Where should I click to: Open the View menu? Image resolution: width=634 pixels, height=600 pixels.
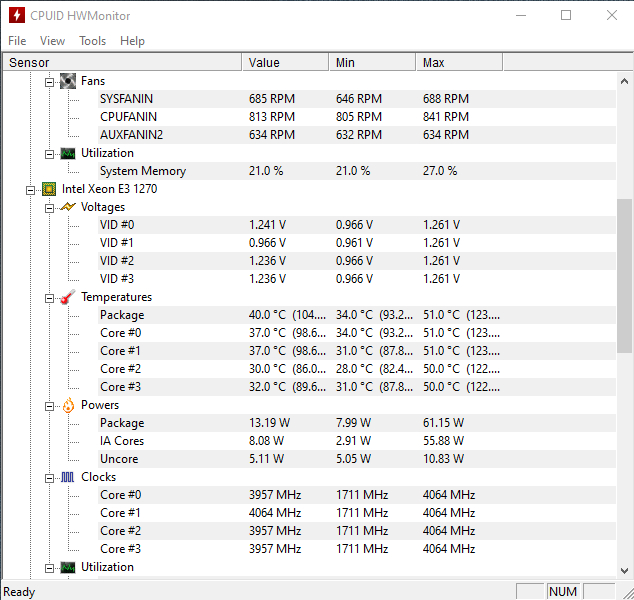click(52, 41)
